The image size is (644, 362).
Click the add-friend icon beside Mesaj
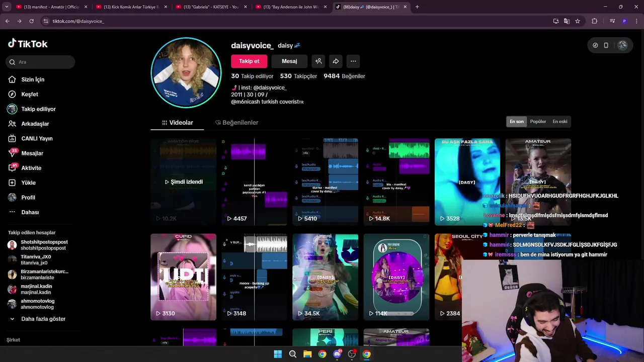click(x=318, y=61)
